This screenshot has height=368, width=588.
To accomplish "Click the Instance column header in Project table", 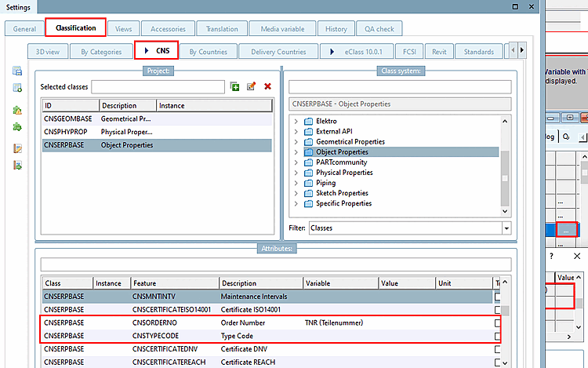I will tap(214, 106).
